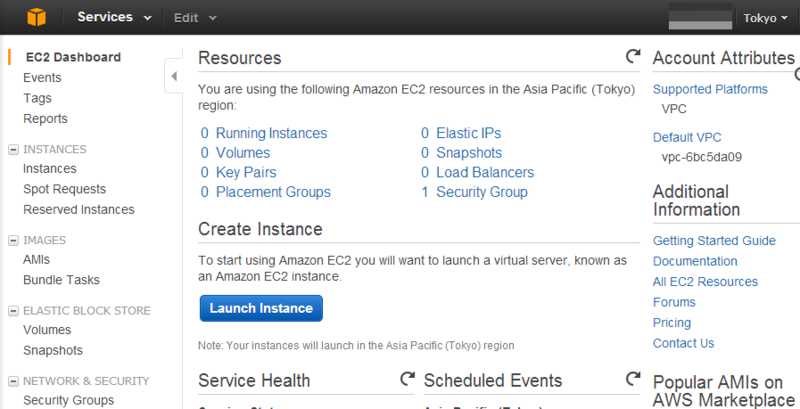Open AMIs from the sidebar
This screenshot has width=800, height=409.
(x=37, y=260)
